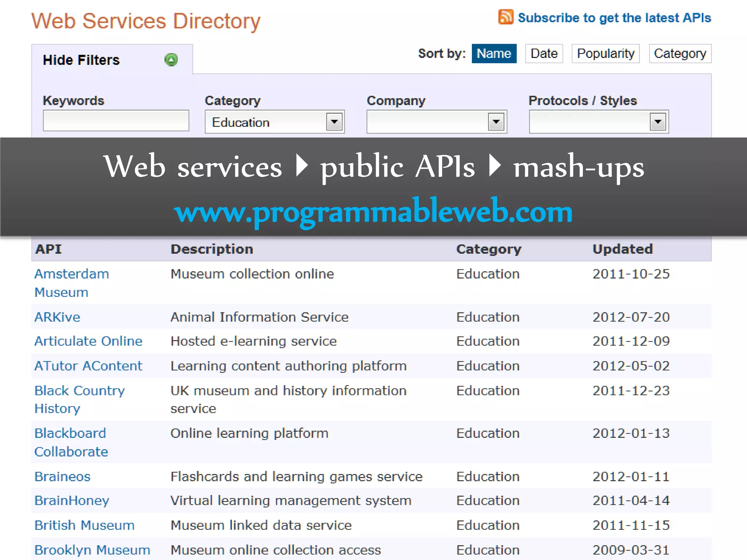Click the Web Services Directory heading
The image size is (747, 560).
tap(146, 21)
